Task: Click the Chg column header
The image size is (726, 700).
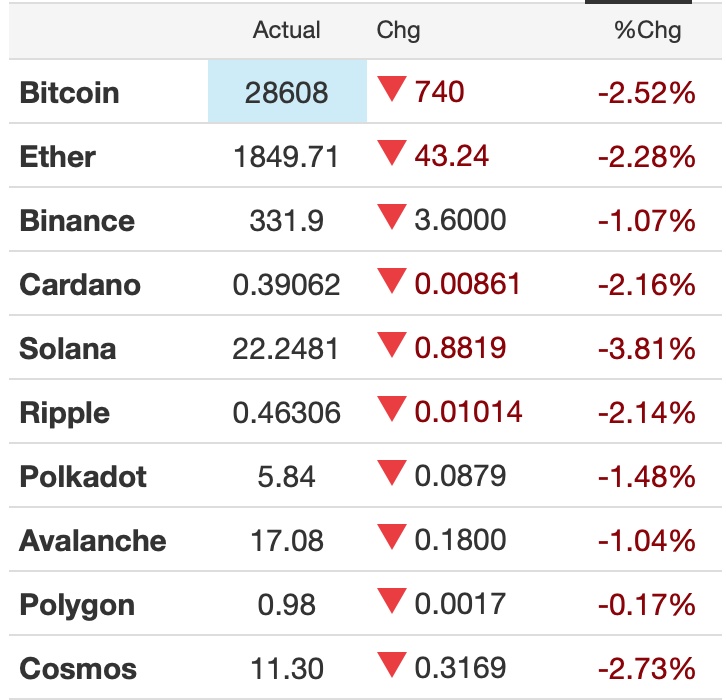Action: point(398,30)
